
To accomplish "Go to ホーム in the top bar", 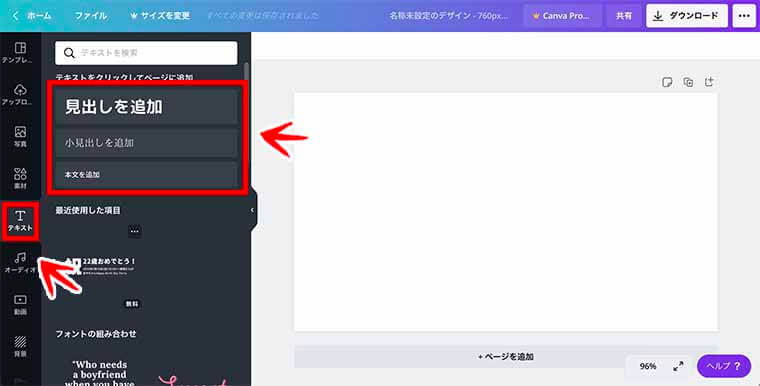I will 39,16.
